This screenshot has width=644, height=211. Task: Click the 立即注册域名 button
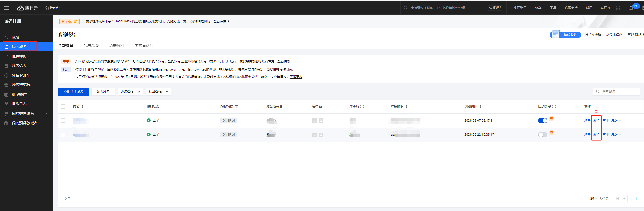tap(73, 92)
